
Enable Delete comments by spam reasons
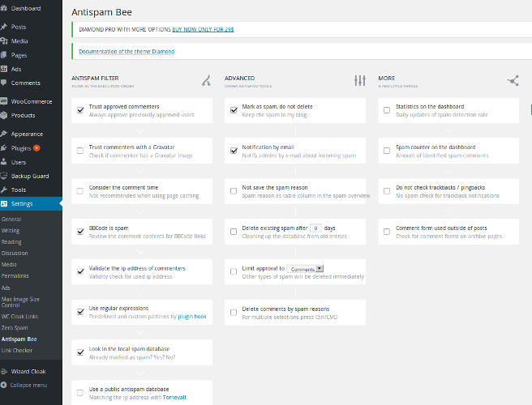[234, 313]
